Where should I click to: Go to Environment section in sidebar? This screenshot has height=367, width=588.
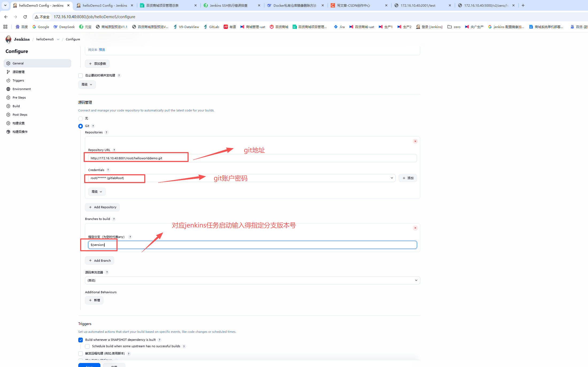[x=37, y=89]
